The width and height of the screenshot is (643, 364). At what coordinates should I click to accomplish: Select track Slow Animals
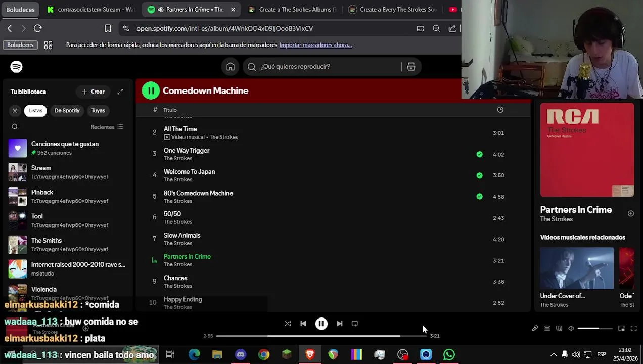pos(333,239)
